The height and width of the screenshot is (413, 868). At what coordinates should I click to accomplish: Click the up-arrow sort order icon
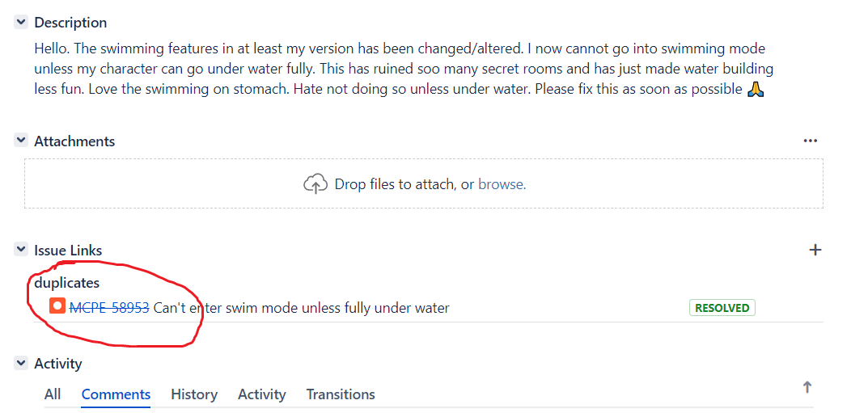pos(807,387)
